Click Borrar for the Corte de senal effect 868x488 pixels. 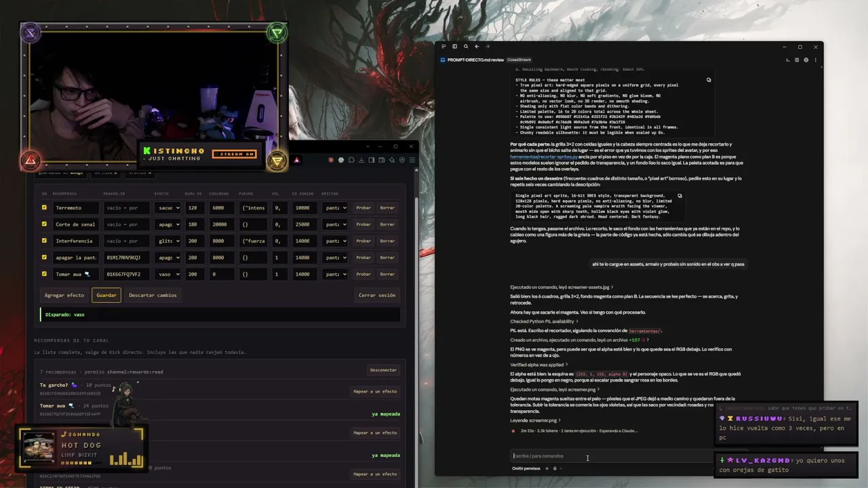[387, 224]
